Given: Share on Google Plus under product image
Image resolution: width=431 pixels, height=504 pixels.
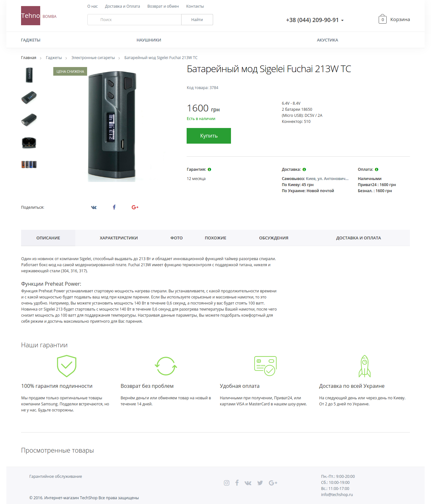Looking at the screenshot, I should 135,207.
